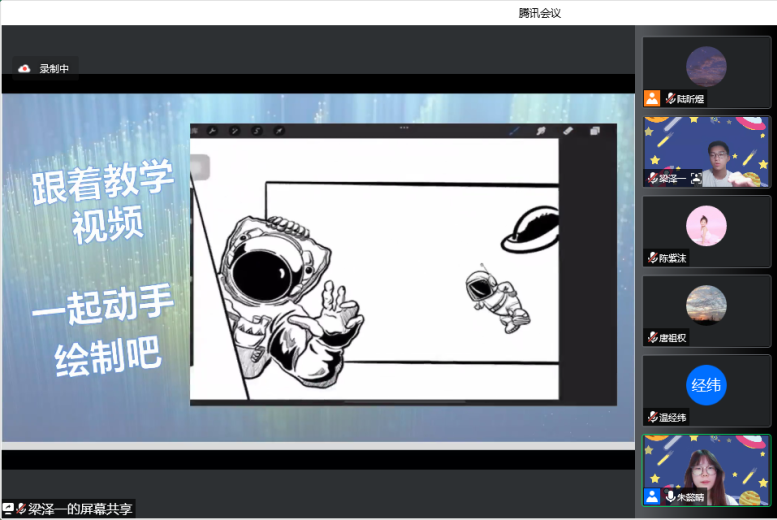Select 唐祖权's sunset avatar
The width and height of the screenshot is (777, 520).
[706, 305]
